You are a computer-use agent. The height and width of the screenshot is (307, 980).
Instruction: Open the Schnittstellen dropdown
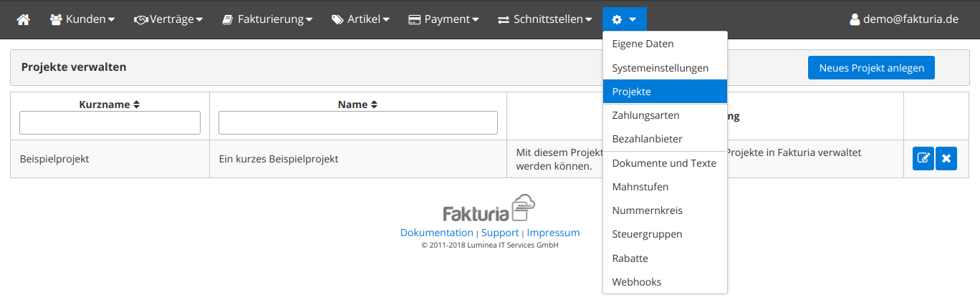click(x=545, y=19)
